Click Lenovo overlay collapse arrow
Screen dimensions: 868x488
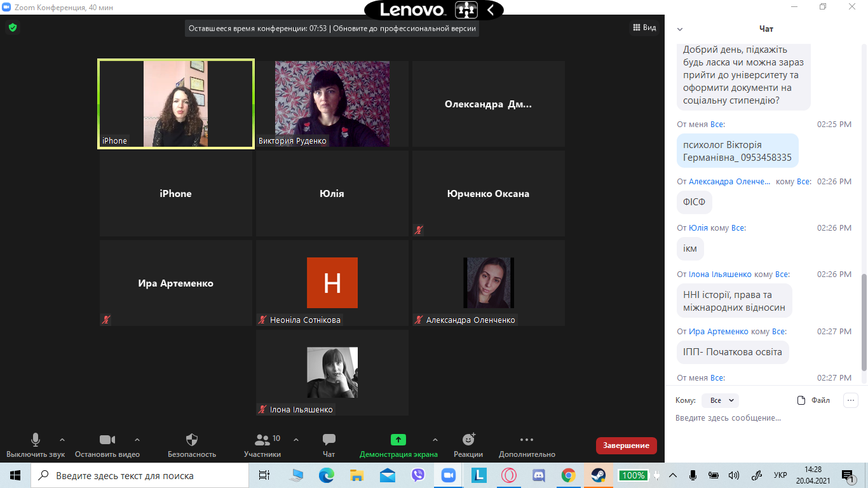[491, 10]
